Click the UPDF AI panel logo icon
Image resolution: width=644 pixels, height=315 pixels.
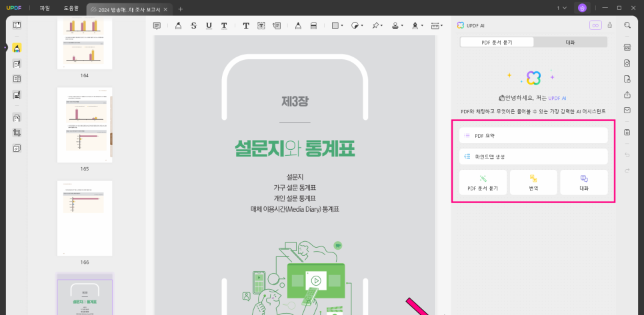[461, 25]
